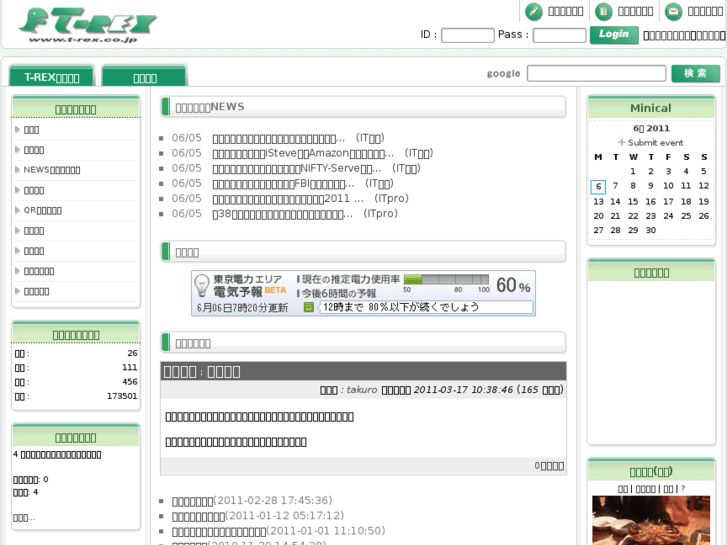Click the T-REX dinosaur logo
This screenshot has height=545, width=727.
coord(87,26)
